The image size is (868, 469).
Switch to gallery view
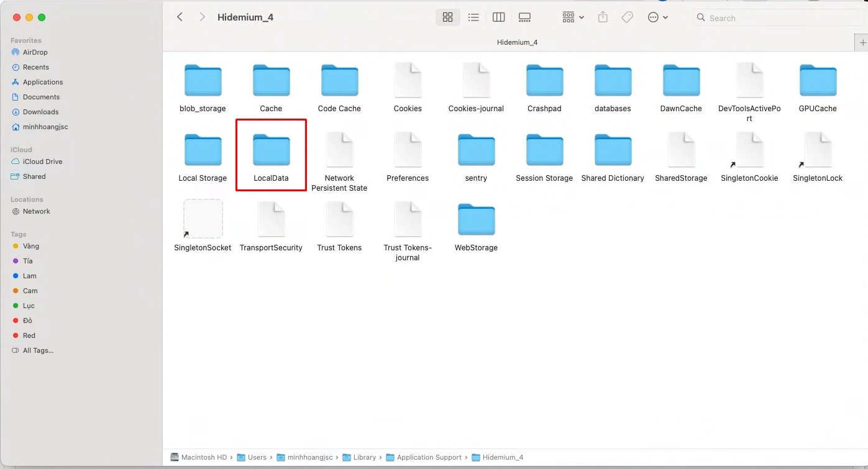524,17
